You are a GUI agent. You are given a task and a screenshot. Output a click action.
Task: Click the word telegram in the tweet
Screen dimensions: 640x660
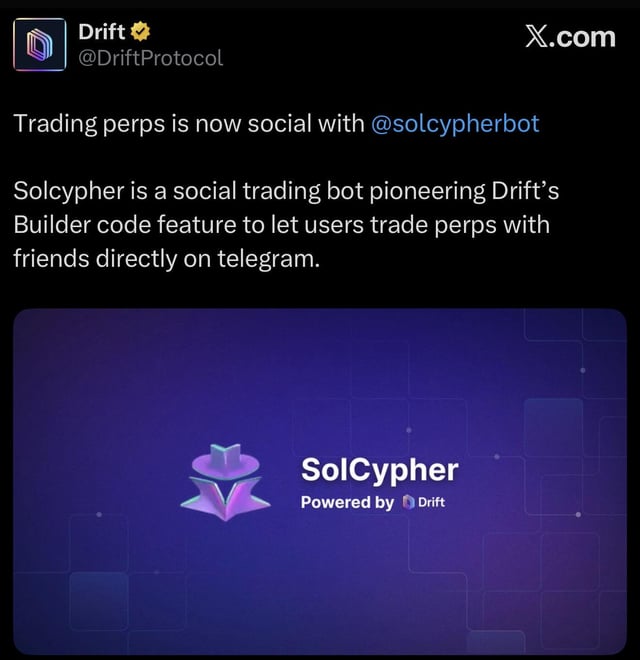click(268, 258)
